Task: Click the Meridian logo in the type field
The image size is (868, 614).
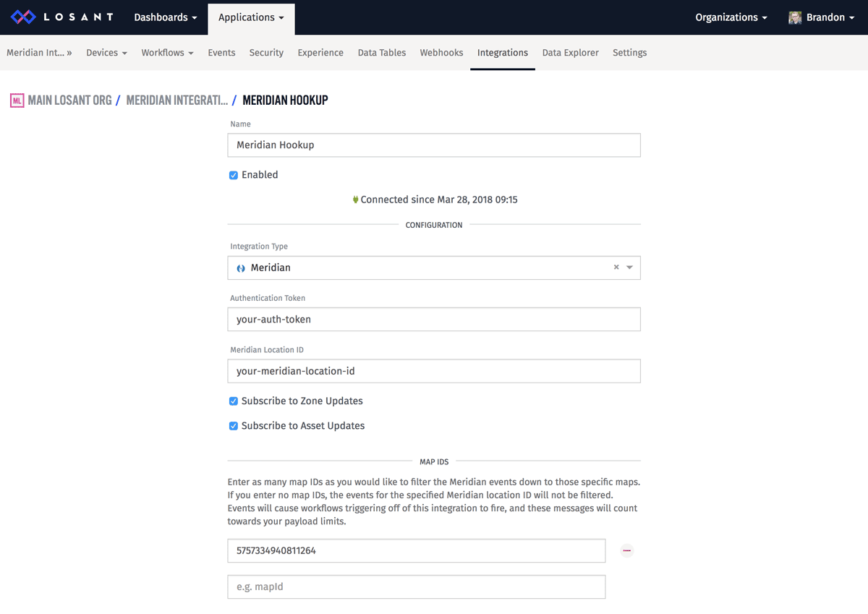Action: pyautogui.click(x=241, y=268)
